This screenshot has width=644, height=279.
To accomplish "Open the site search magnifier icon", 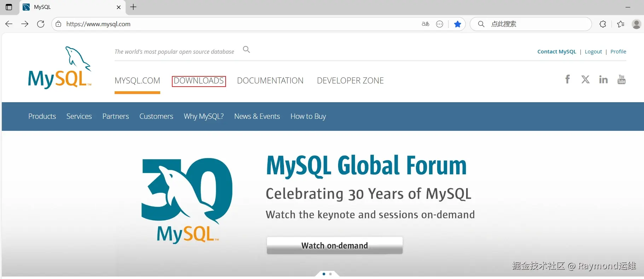I will point(246,50).
